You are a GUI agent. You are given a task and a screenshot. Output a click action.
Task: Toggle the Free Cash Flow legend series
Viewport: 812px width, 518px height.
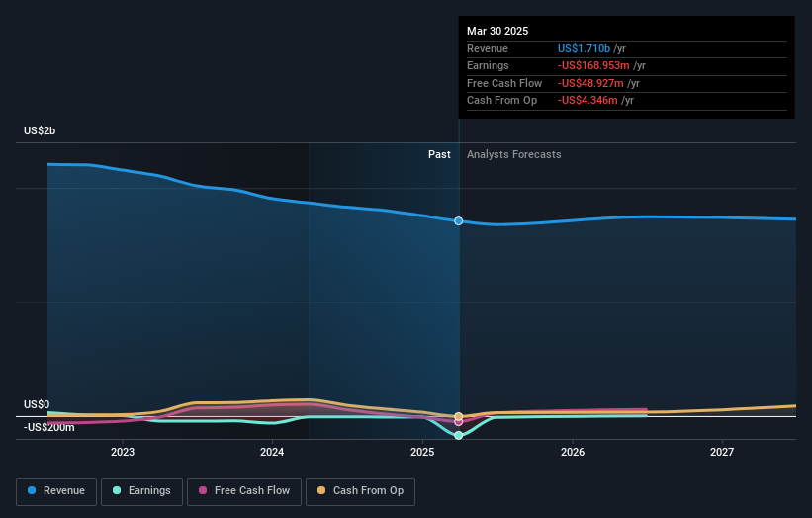pyautogui.click(x=244, y=491)
